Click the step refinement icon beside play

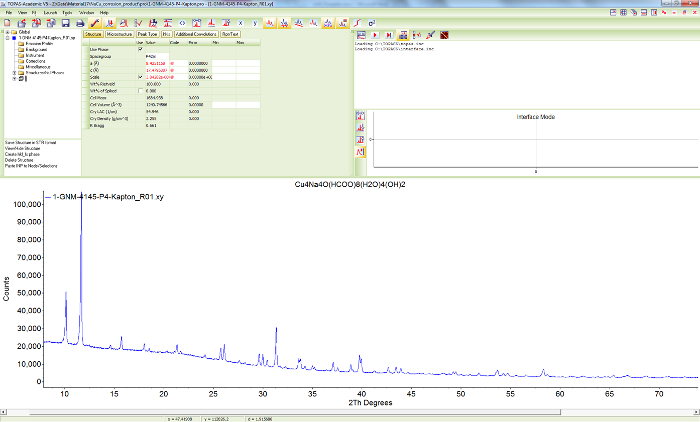(x=389, y=33)
